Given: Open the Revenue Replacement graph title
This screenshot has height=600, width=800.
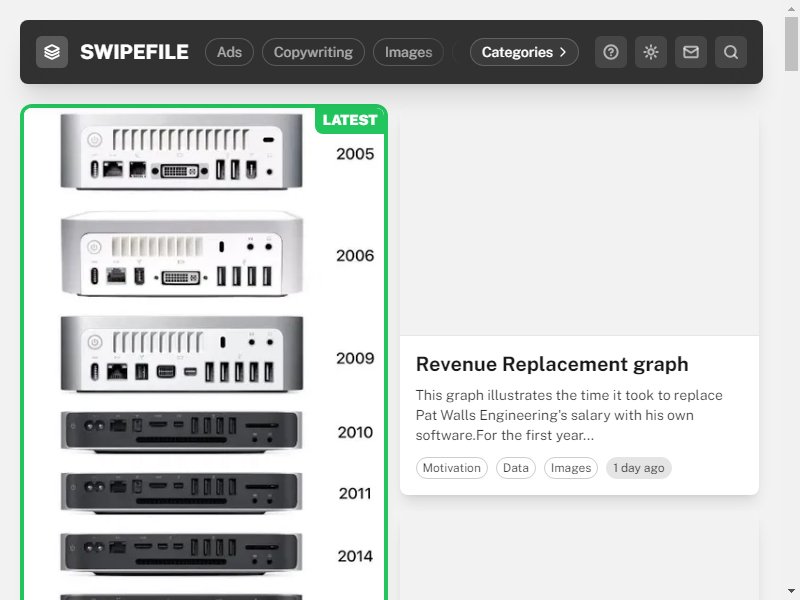Looking at the screenshot, I should coord(552,364).
